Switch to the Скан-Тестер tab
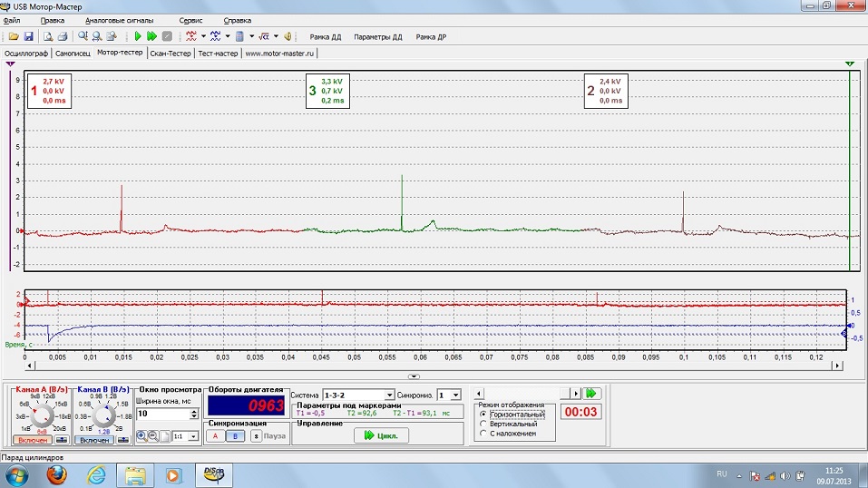 click(170, 54)
